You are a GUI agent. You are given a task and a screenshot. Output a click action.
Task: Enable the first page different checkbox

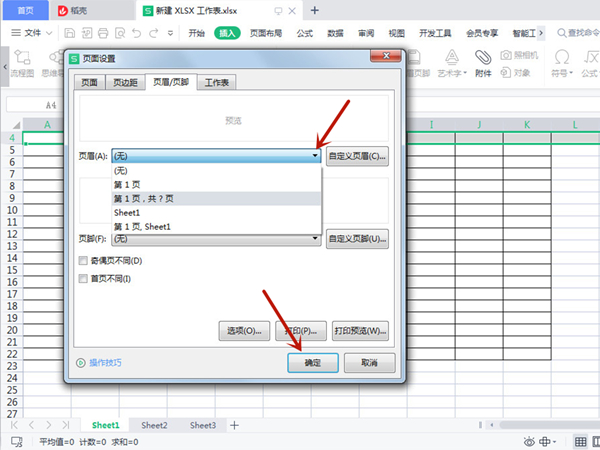83,278
